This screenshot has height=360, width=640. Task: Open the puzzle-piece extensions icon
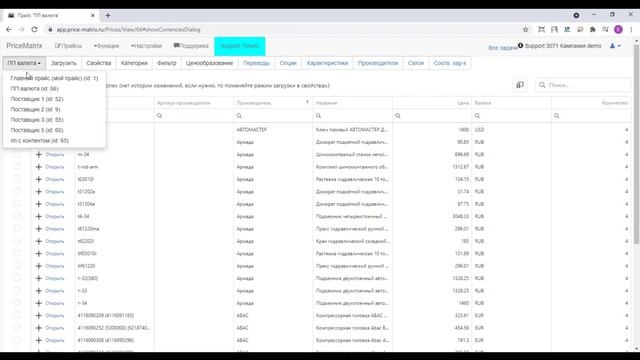point(593,29)
